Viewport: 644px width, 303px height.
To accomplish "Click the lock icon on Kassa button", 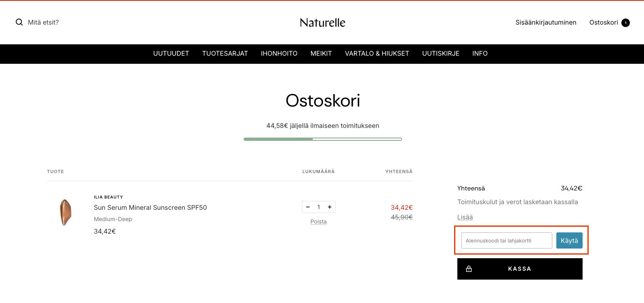I will (x=469, y=269).
